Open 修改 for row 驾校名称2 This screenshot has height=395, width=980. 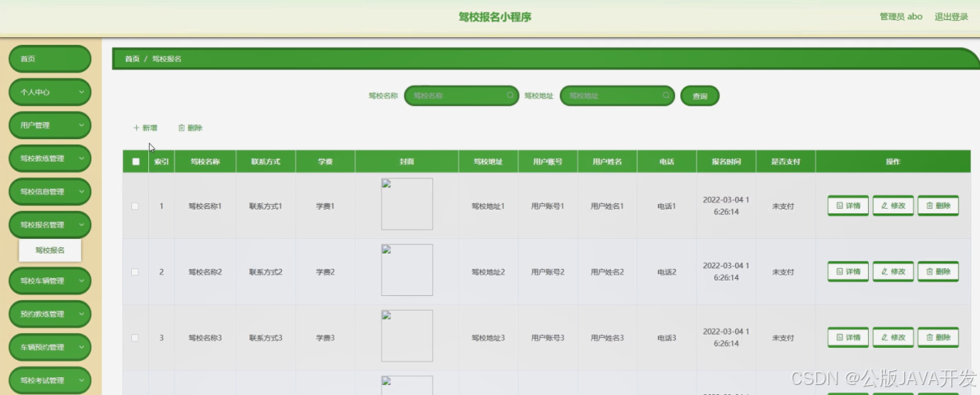[x=893, y=271]
